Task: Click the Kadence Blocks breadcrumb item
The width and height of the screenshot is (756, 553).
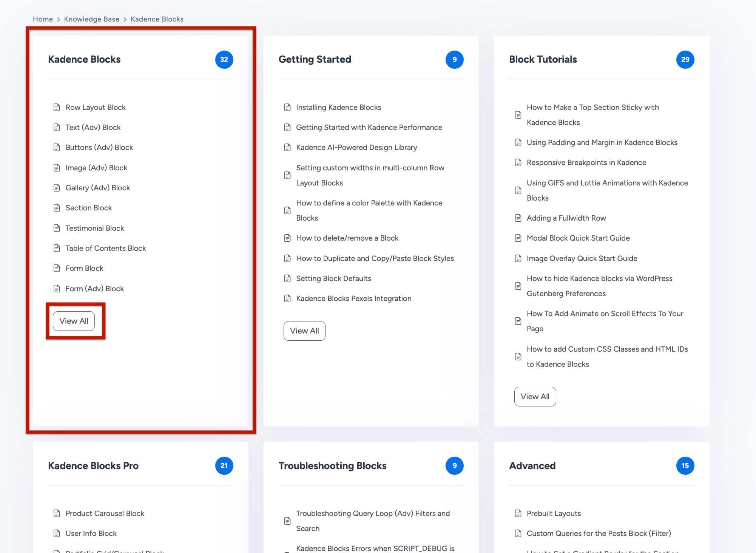Action: coord(157,19)
